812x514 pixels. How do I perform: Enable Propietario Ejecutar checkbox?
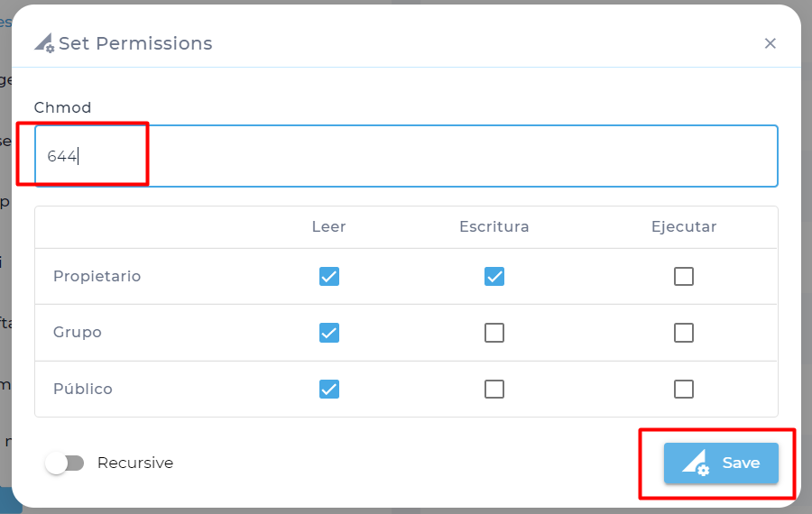[684, 277]
